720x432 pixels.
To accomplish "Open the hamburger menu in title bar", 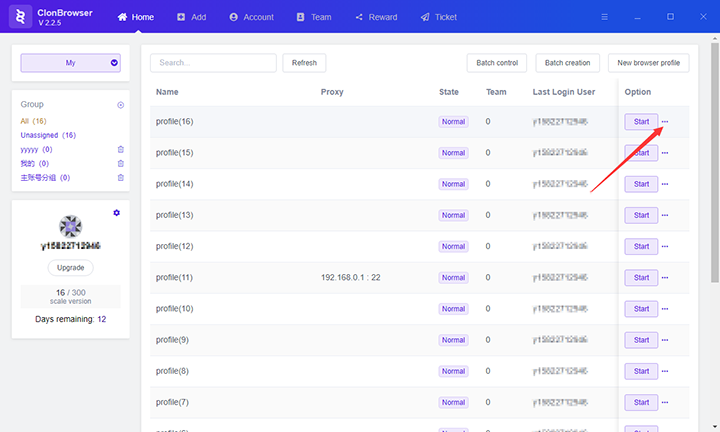I will click(x=604, y=17).
